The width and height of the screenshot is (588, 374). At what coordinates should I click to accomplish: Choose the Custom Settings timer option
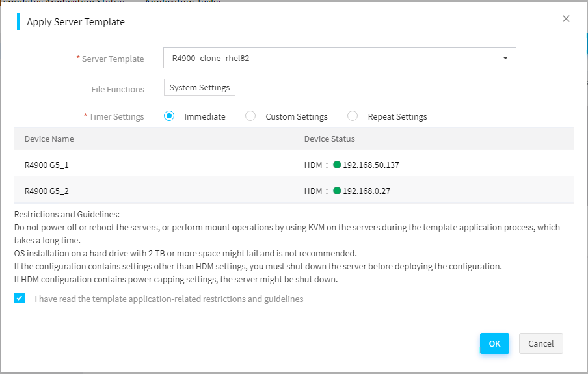(250, 116)
